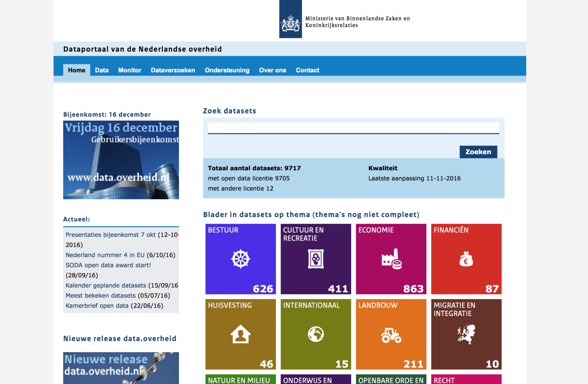Click 'Bijeenkomst: 16 december' heading
The height and width of the screenshot is (384, 588).
click(x=107, y=114)
